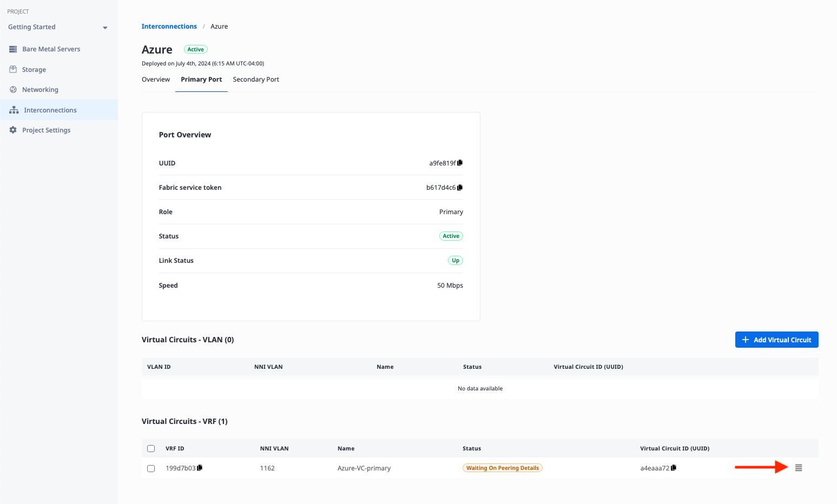Image resolution: width=837 pixels, height=504 pixels.
Task: Click the Deployed on July 4th date text
Action: coord(203,63)
